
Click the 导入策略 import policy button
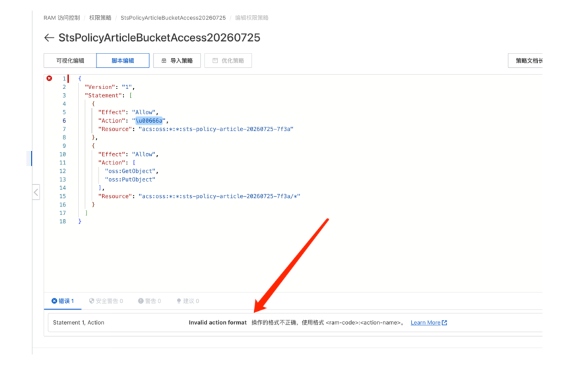[177, 61]
